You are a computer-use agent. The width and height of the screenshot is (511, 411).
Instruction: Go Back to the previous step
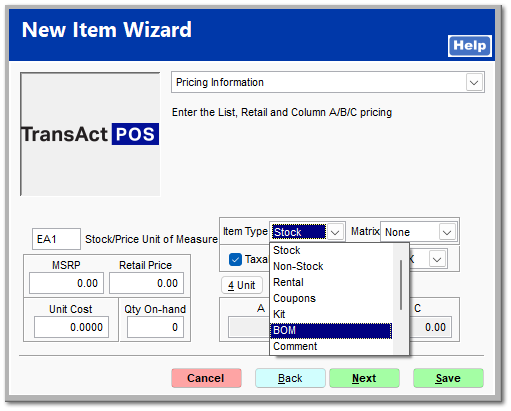[x=290, y=378]
